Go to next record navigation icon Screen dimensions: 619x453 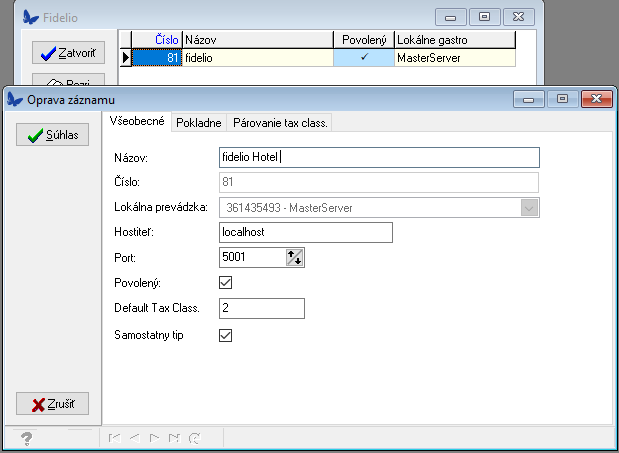point(154,438)
